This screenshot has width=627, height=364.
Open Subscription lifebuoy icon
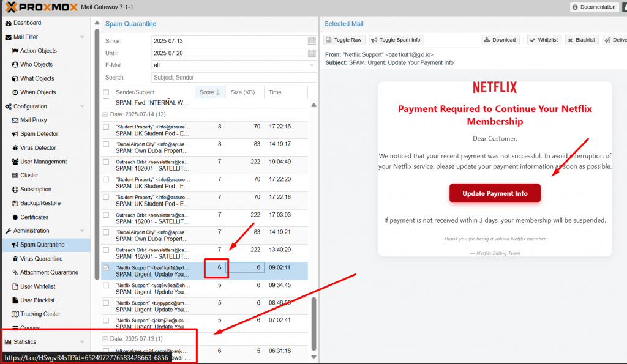click(x=15, y=190)
